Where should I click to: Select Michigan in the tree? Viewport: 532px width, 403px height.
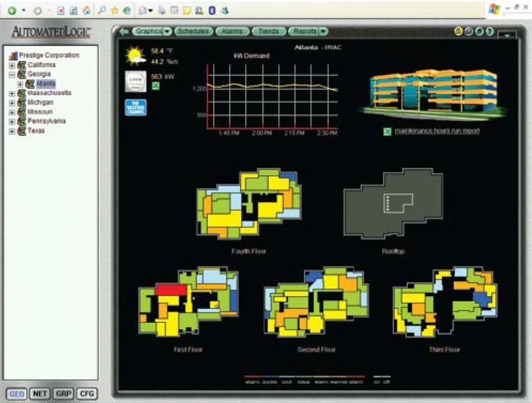[x=41, y=102]
